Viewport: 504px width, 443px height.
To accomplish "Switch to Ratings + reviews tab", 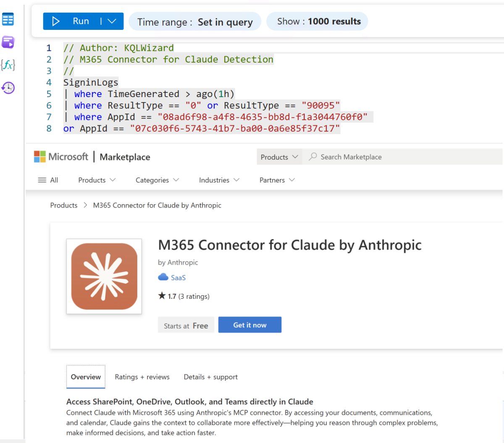I will tap(142, 377).
